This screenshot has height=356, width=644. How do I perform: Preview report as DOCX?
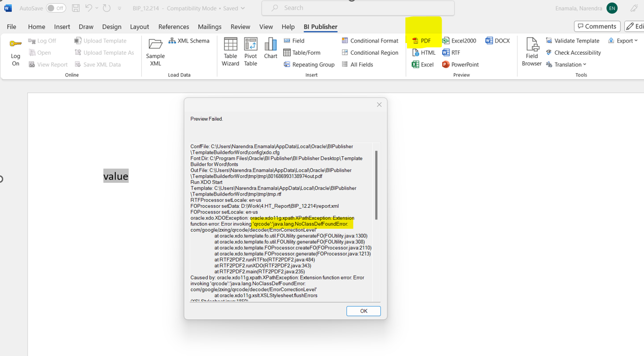(x=497, y=41)
